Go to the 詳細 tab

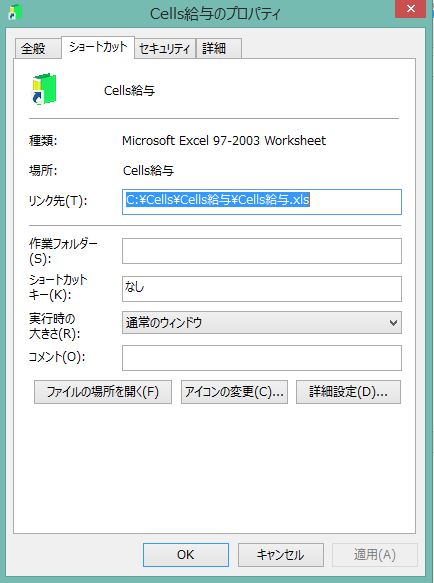pyautogui.click(x=219, y=48)
